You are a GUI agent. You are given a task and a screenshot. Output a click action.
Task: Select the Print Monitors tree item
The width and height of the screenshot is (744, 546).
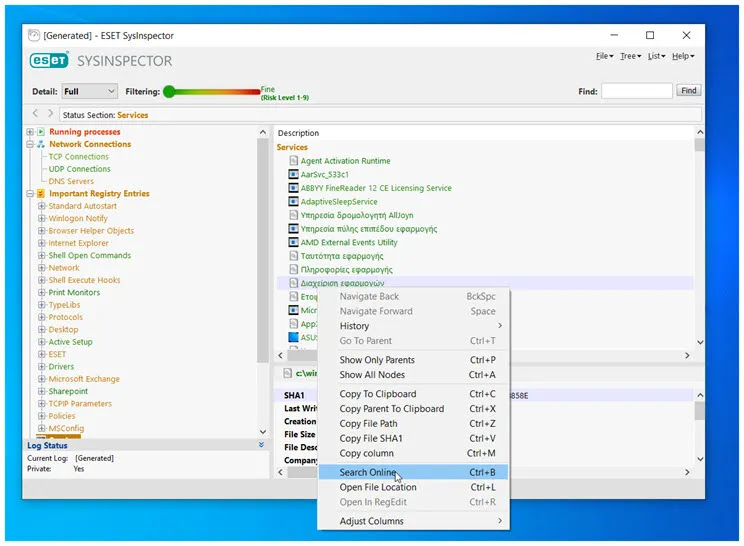tap(74, 292)
